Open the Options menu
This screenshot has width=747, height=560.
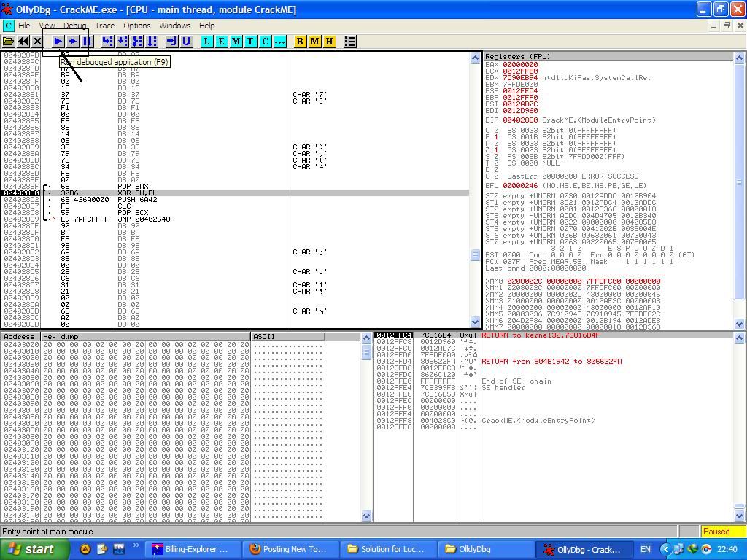pyautogui.click(x=136, y=26)
